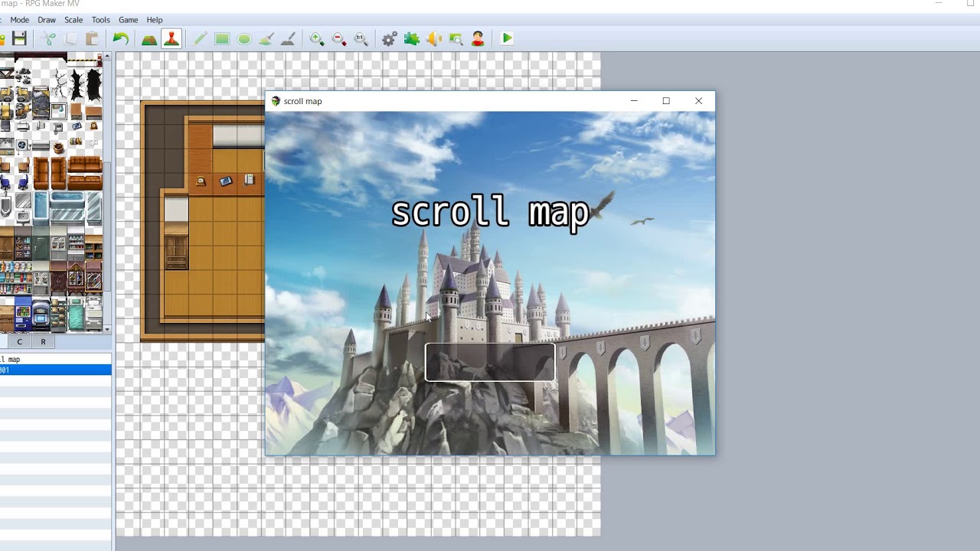980x551 pixels.
Task: Pick the brown clay pot tile
Action: point(58,147)
